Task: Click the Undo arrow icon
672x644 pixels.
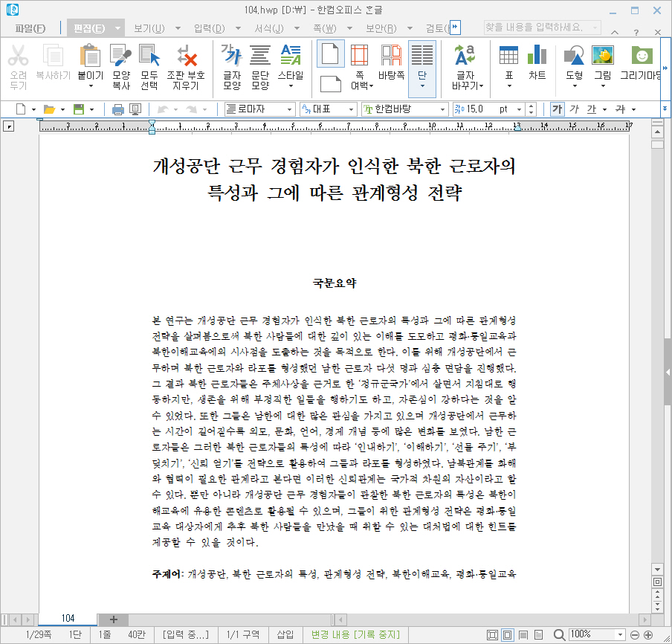Action: tap(163, 109)
